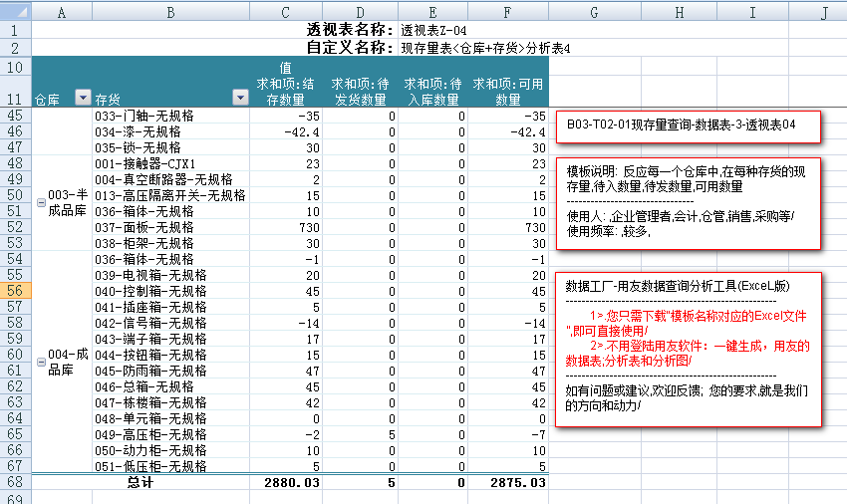Click the Select All corner button
Screen dimensions: 847x504
pos(16,12)
